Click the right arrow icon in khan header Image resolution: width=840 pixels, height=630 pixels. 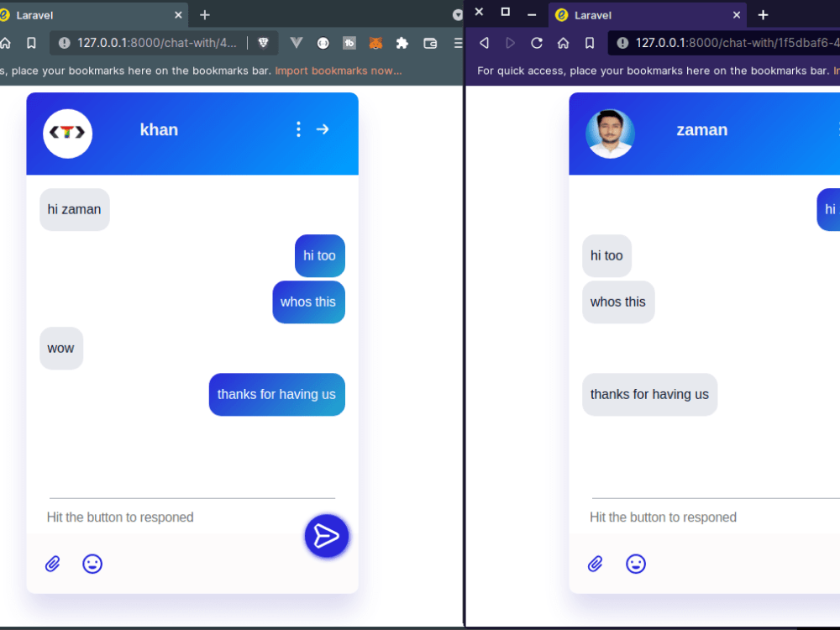pos(323,129)
